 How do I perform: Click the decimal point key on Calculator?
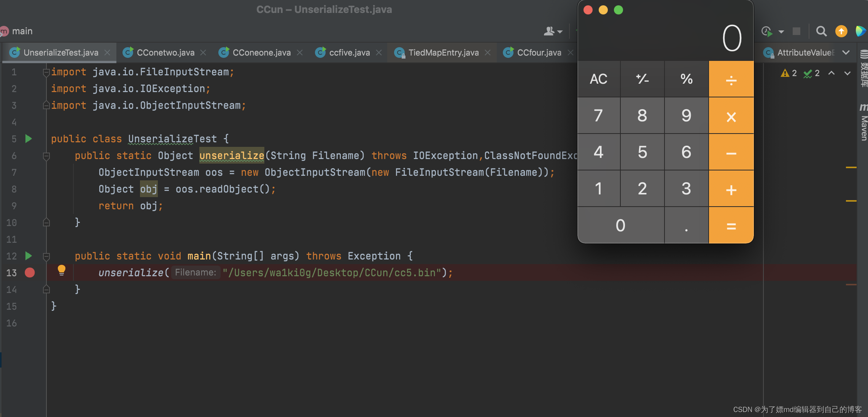coord(687,225)
